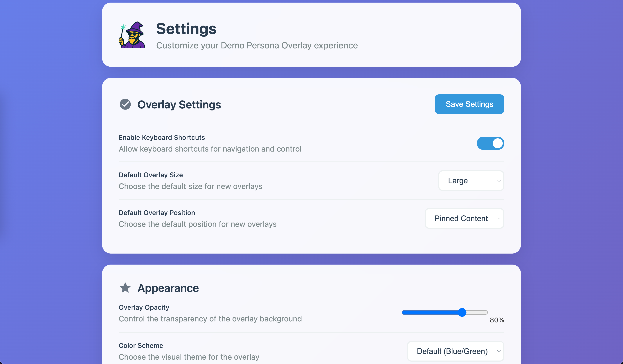
Task: Click the Default Overlay Size label
Action: point(151,175)
